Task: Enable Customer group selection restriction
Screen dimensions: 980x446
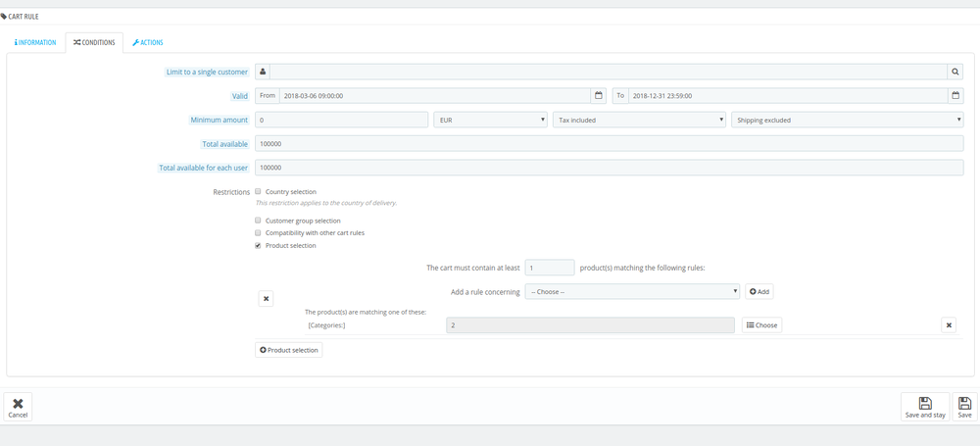Action: [x=258, y=221]
